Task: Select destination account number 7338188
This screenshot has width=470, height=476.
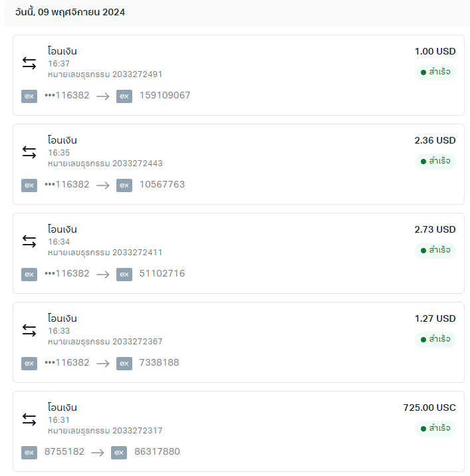Action: [159, 362]
